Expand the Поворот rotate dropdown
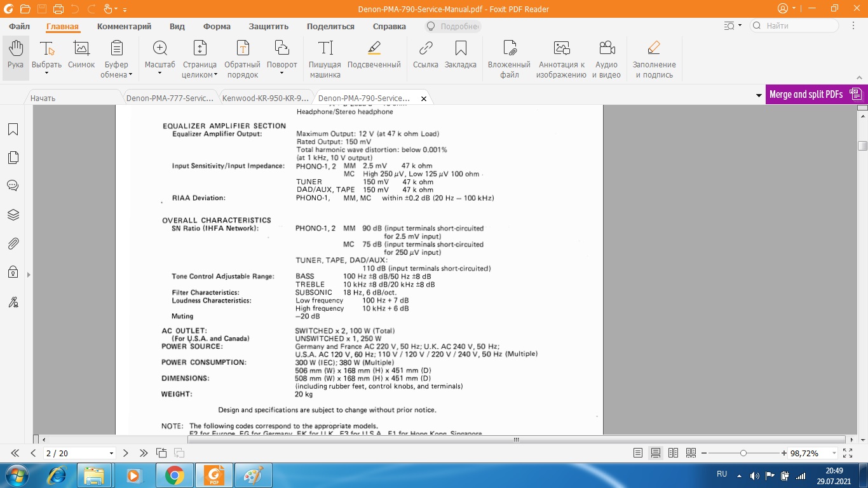 pyautogui.click(x=281, y=72)
